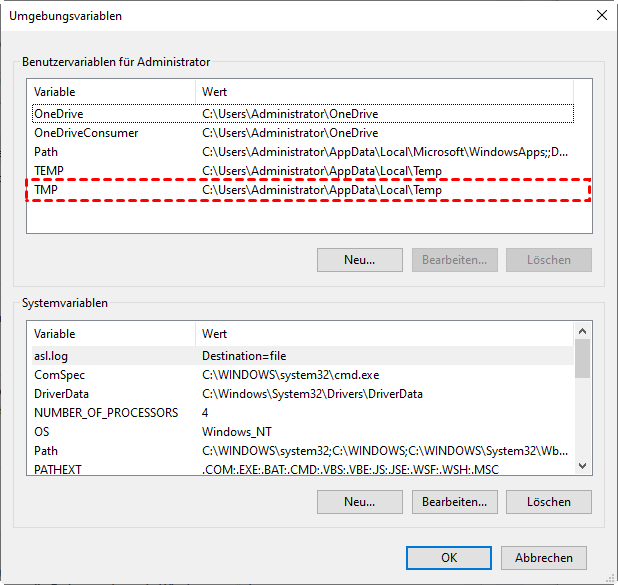
Task: Select the PATHEXT system variable
Action: point(58,470)
